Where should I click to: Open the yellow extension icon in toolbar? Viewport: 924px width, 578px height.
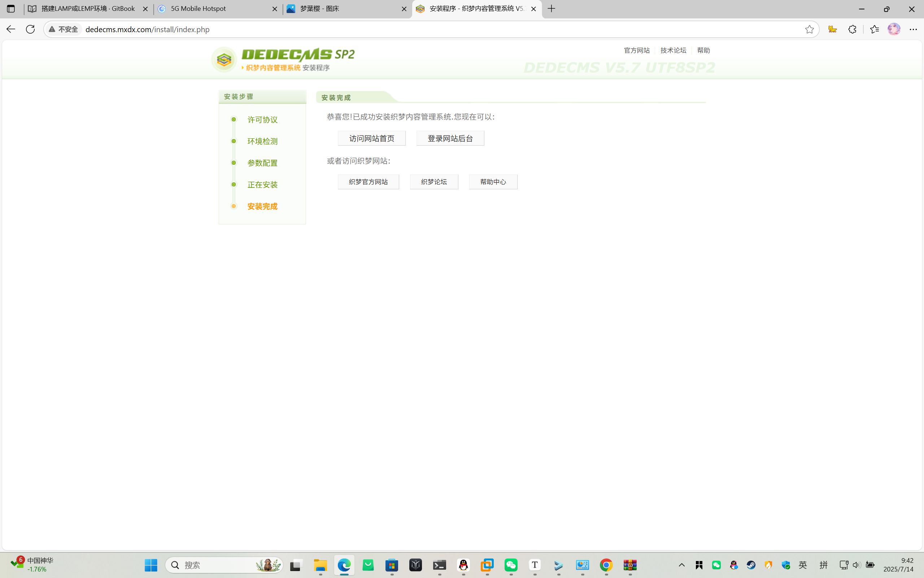click(x=832, y=29)
